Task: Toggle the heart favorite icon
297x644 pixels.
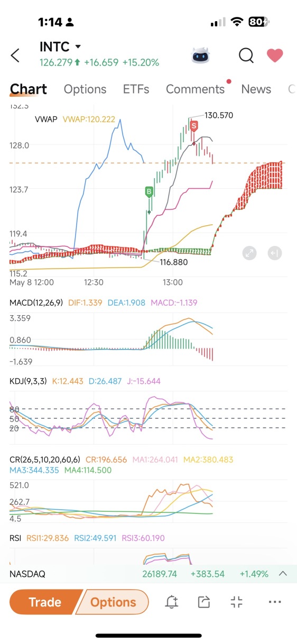Action: pos(275,55)
